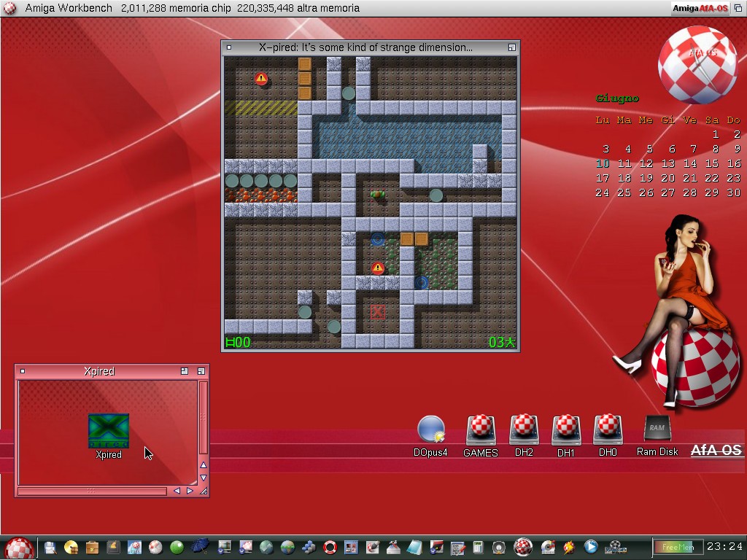747x560 pixels.
Task: Open the DH0 drive icon
Action: pyautogui.click(x=608, y=430)
